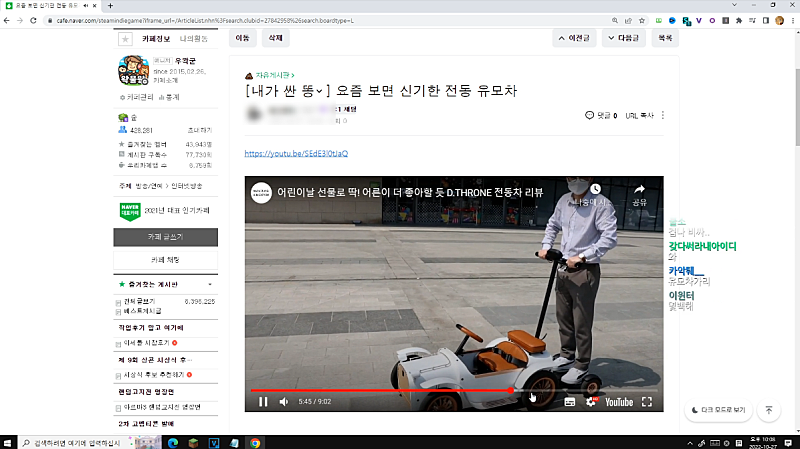Toggle subtitles on the video player
This screenshot has width=800, height=449.
click(x=569, y=402)
